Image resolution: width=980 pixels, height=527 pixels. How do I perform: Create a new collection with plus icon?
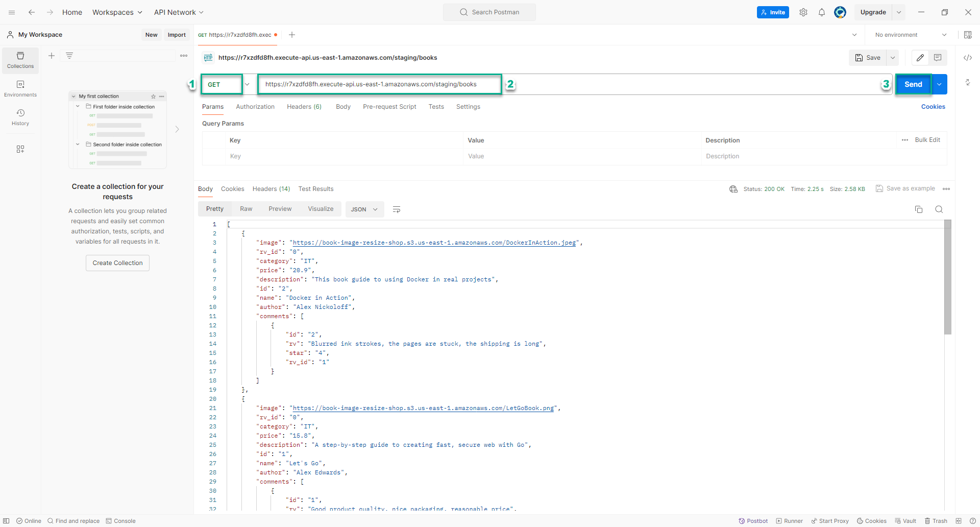[52, 56]
